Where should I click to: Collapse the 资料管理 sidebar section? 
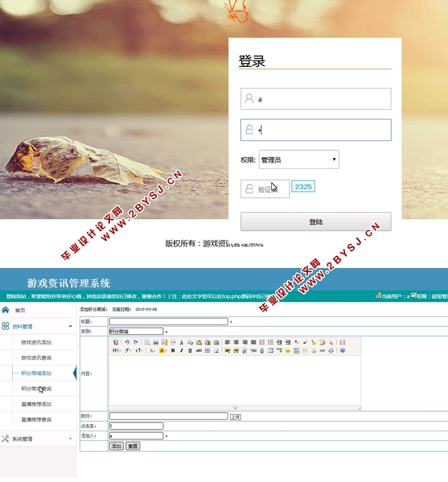(x=38, y=326)
